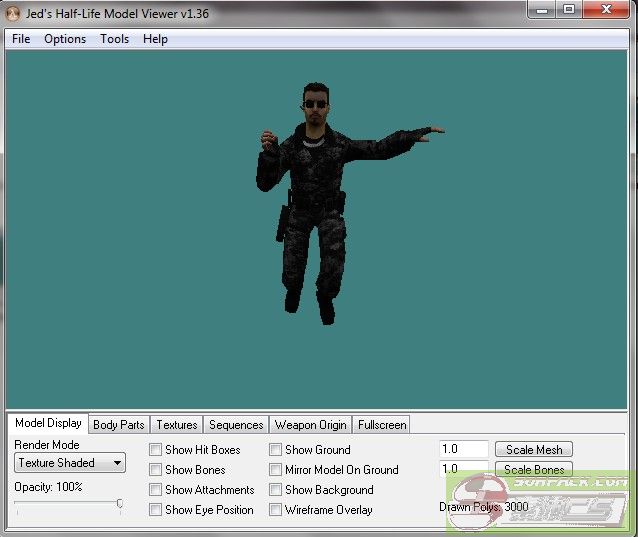Switch to the Model Display tab
This screenshot has width=638, height=537.
[x=48, y=423]
